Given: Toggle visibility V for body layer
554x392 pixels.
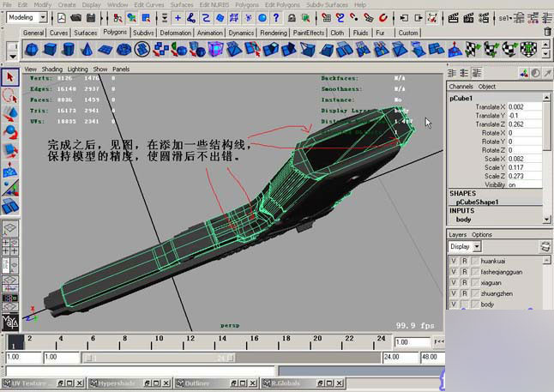Looking at the screenshot, I should tap(454, 305).
